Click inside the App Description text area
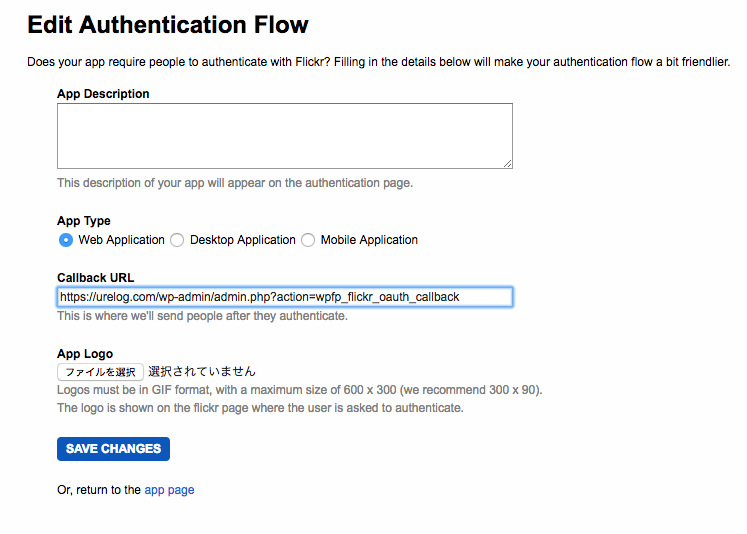Screen dimensions: 747x534 (285, 136)
